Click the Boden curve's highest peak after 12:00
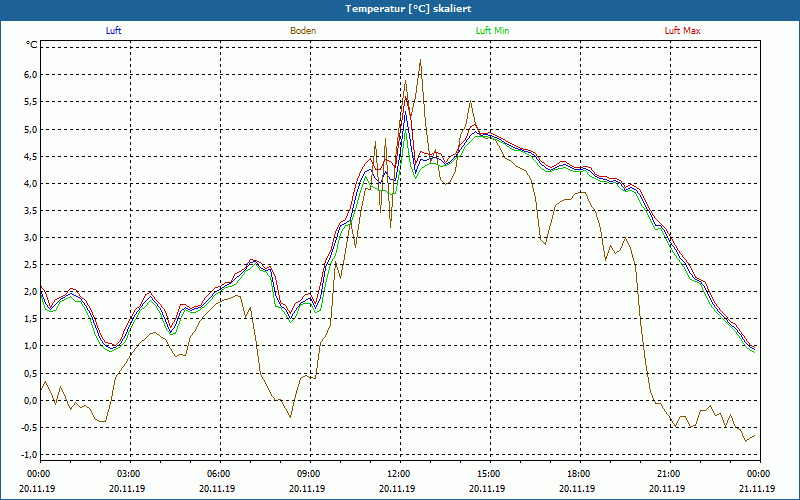The image size is (800, 500). [x=420, y=60]
